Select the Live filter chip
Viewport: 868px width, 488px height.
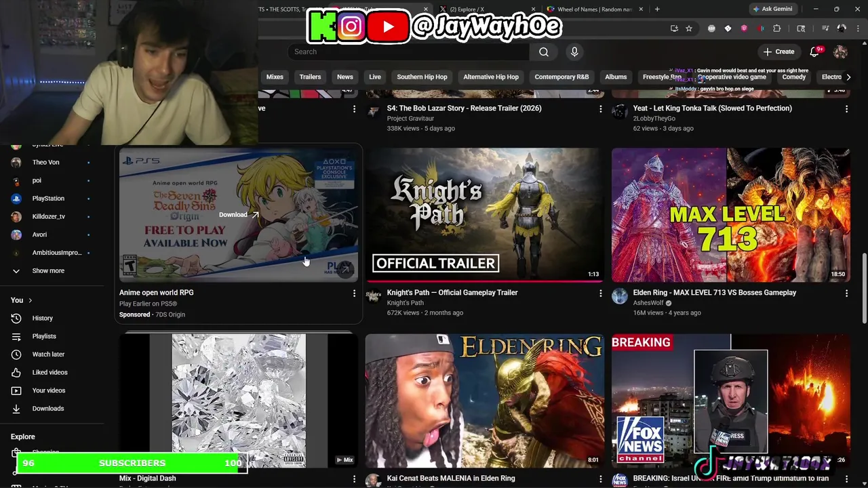375,77
